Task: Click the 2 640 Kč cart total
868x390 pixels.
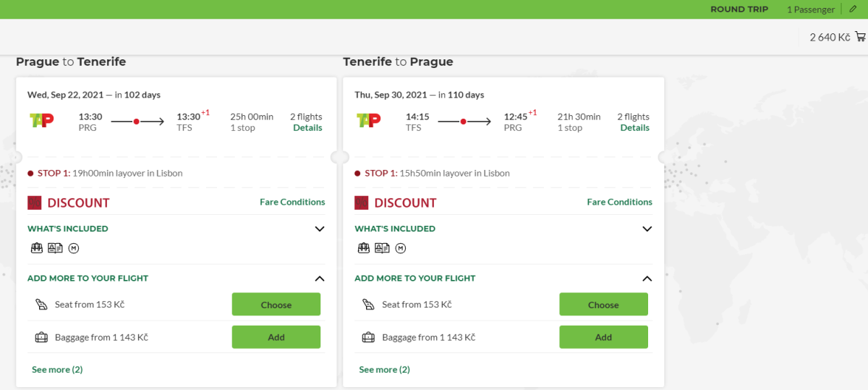Action: [x=830, y=38]
